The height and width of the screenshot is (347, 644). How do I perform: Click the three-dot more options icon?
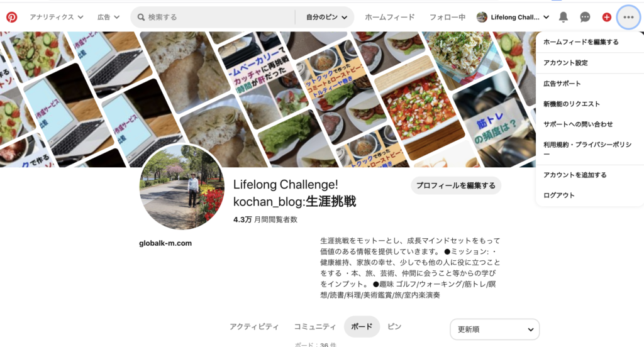click(x=628, y=17)
